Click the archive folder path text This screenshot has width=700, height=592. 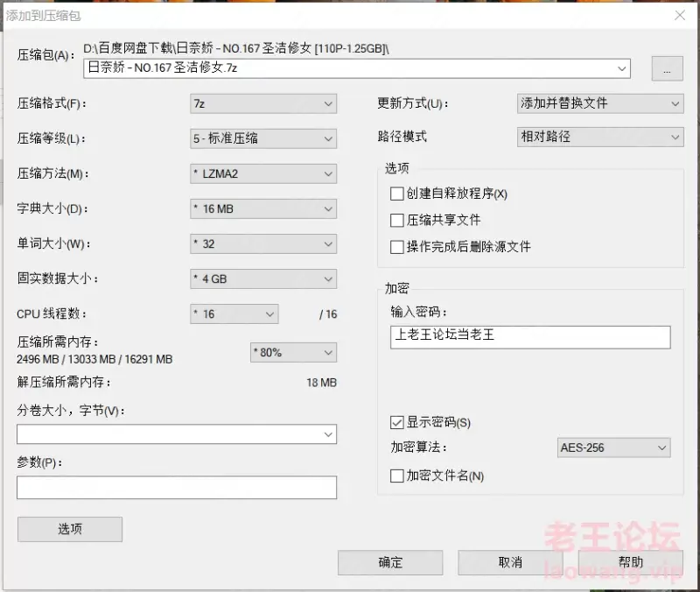tap(236, 48)
